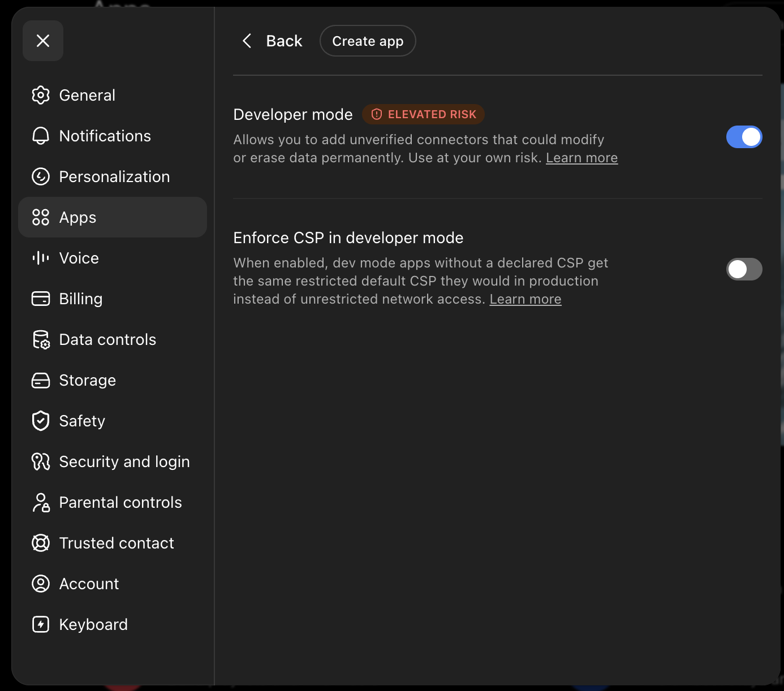This screenshot has height=691, width=784.
Task: Close the settings dialog with the X
Action: (x=43, y=41)
